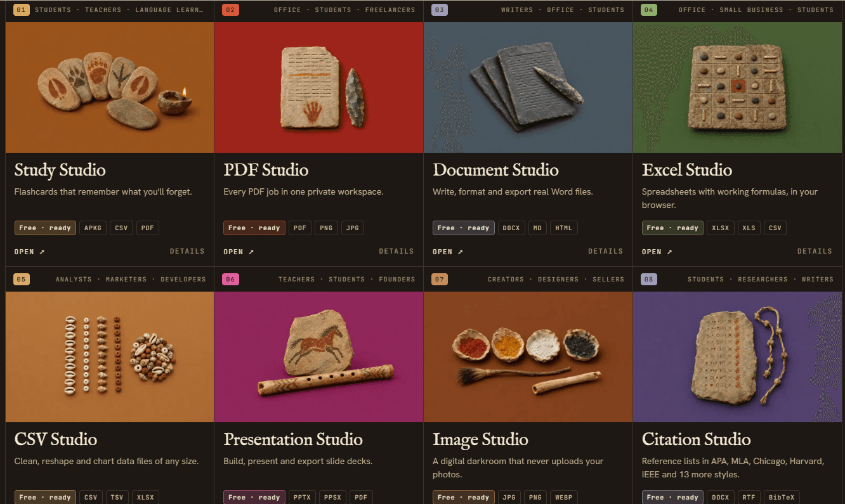The height and width of the screenshot is (504, 845).
Task: Click the number badge 01 above Study Studio
Action: [x=22, y=10]
